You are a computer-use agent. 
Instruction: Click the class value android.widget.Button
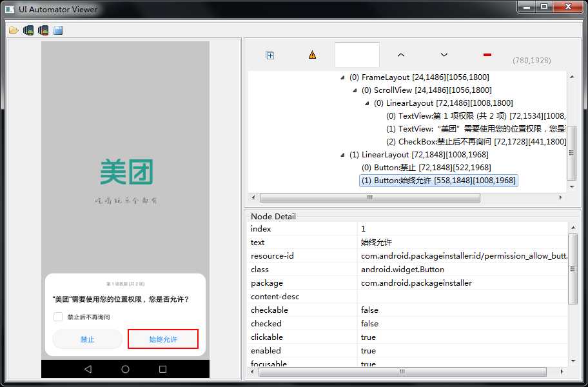point(402,269)
